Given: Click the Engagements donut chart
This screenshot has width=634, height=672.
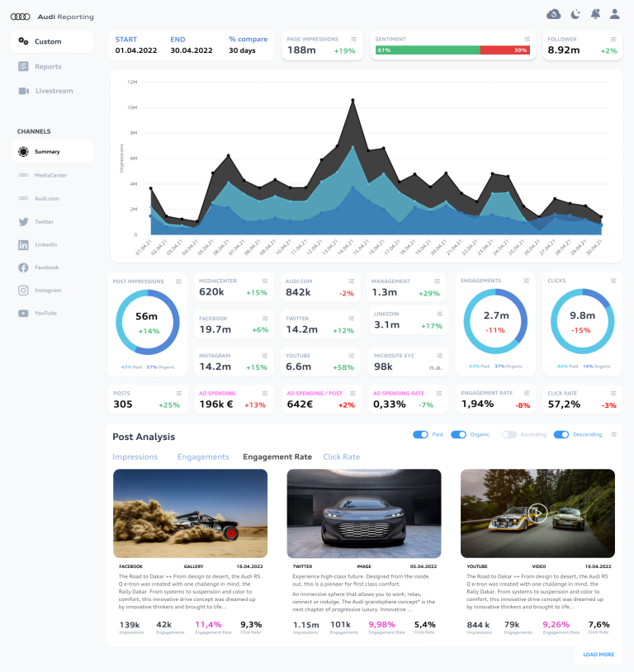Looking at the screenshot, I should tap(495, 321).
